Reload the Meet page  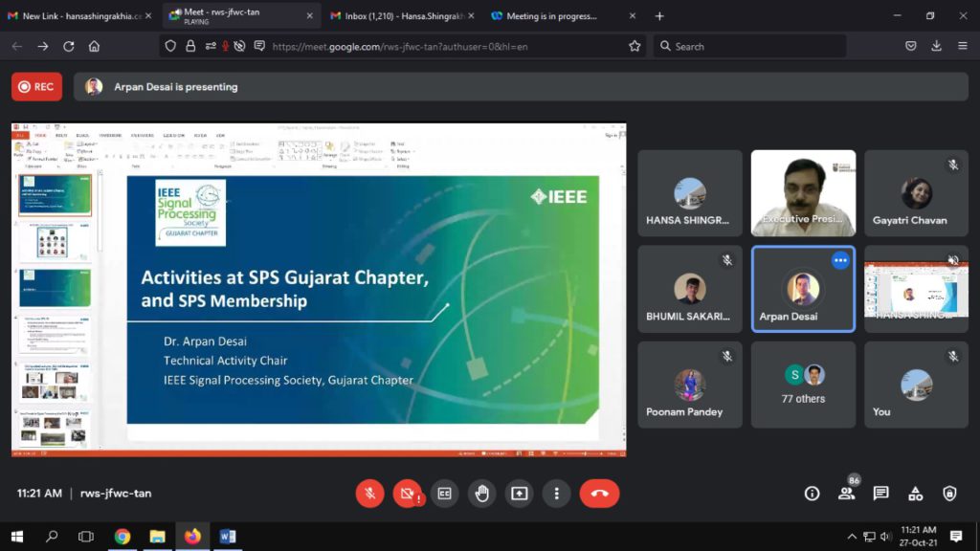tap(69, 46)
